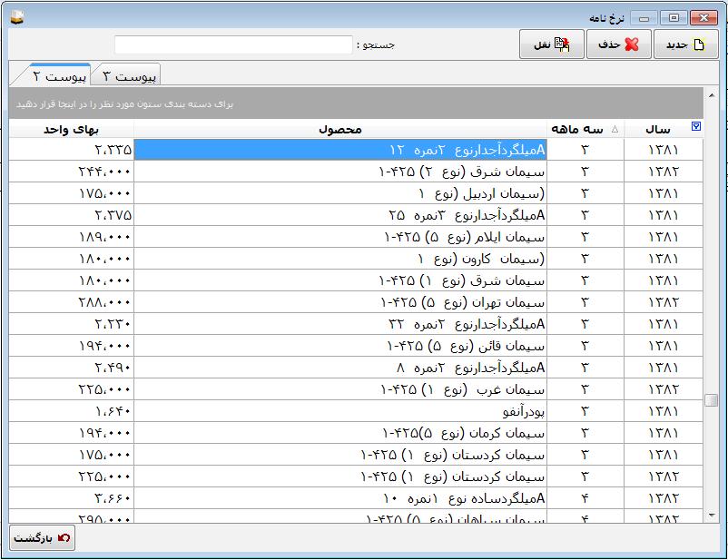728x560 pixels.
Task: Click the group-by panel above the column headers
Action: 356,103
